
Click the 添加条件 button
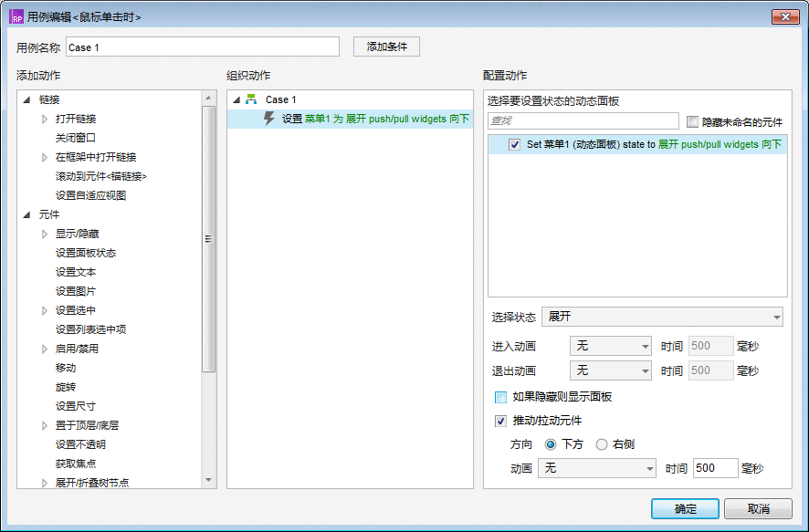[386, 47]
